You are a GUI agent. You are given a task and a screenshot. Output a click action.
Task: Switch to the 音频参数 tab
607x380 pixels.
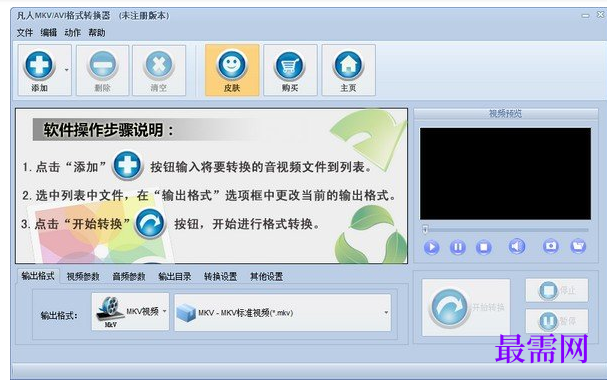pyautogui.click(x=129, y=276)
